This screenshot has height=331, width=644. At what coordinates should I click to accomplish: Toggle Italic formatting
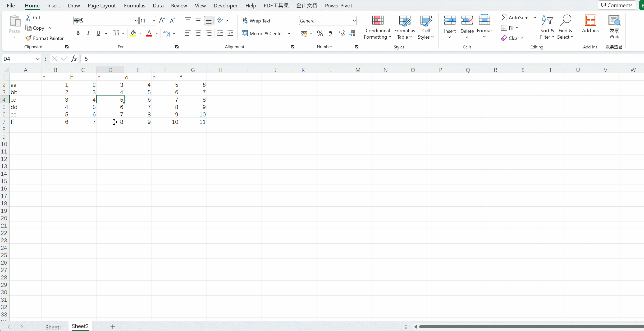[x=88, y=33]
